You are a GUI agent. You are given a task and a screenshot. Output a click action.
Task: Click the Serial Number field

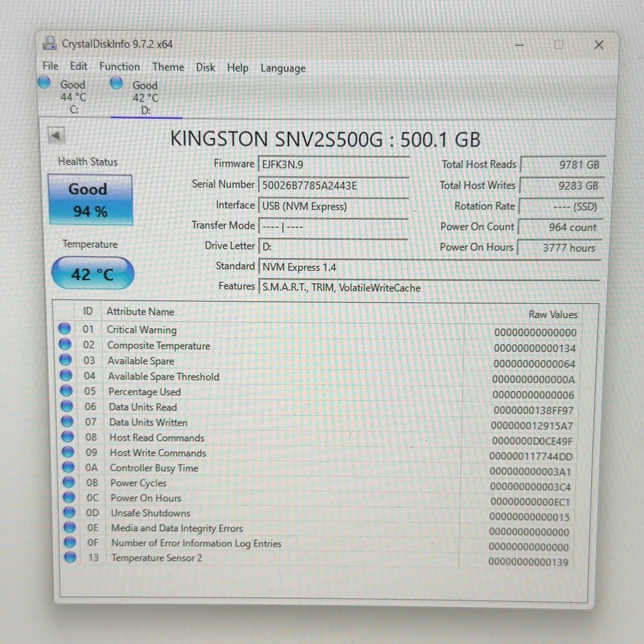[x=333, y=186]
